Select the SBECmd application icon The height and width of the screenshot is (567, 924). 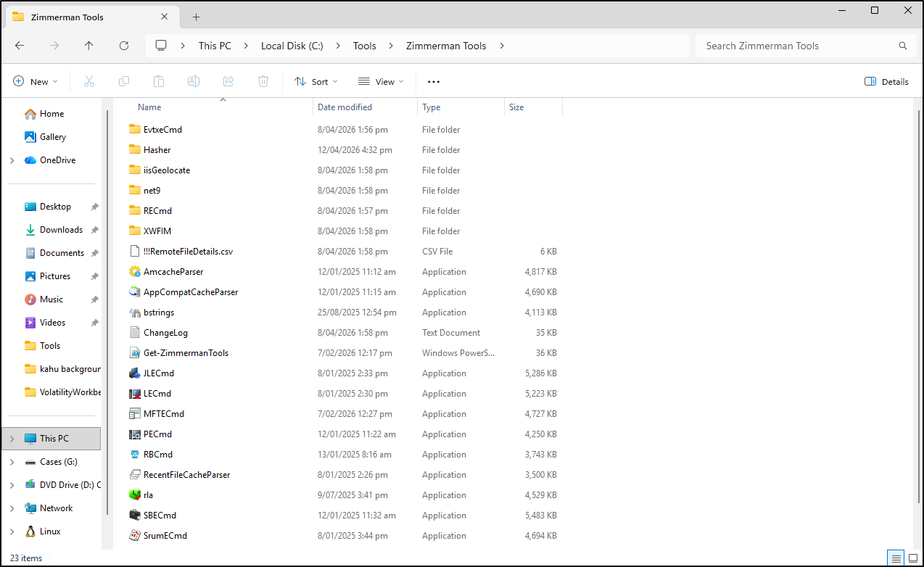(x=134, y=516)
